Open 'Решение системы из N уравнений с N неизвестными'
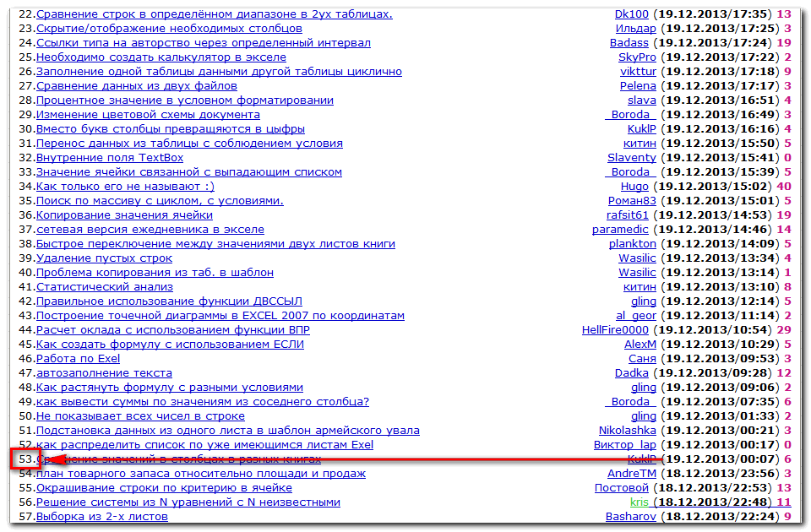The image size is (811, 532). pos(188,502)
